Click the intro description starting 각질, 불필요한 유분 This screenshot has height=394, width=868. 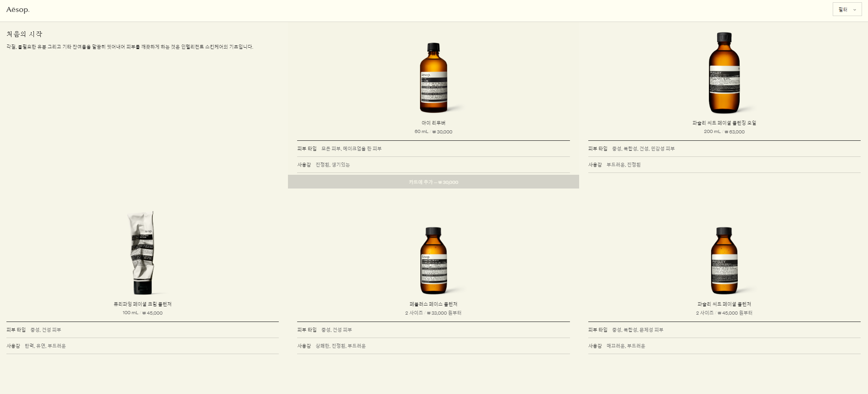pyautogui.click(x=130, y=47)
